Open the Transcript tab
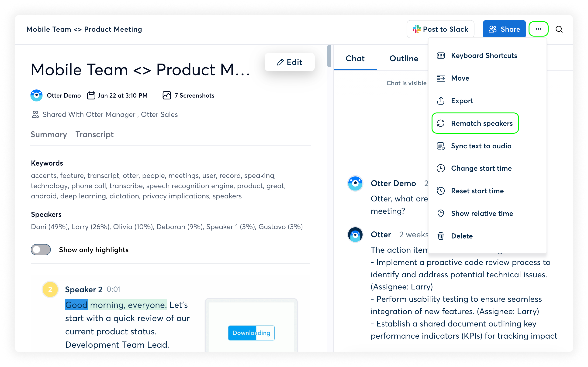Image resolution: width=588 pixels, height=367 pixels. [94, 134]
